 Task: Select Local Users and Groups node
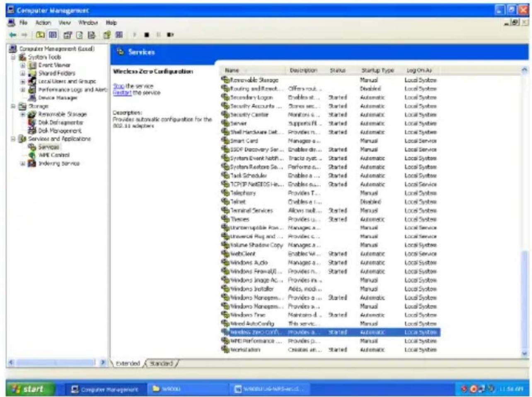(67, 82)
